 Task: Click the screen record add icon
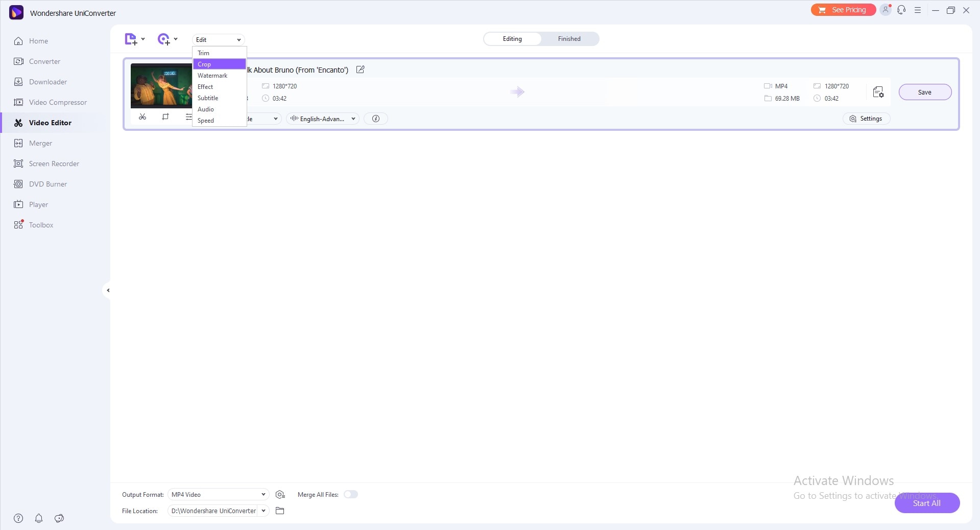(164, 39)
